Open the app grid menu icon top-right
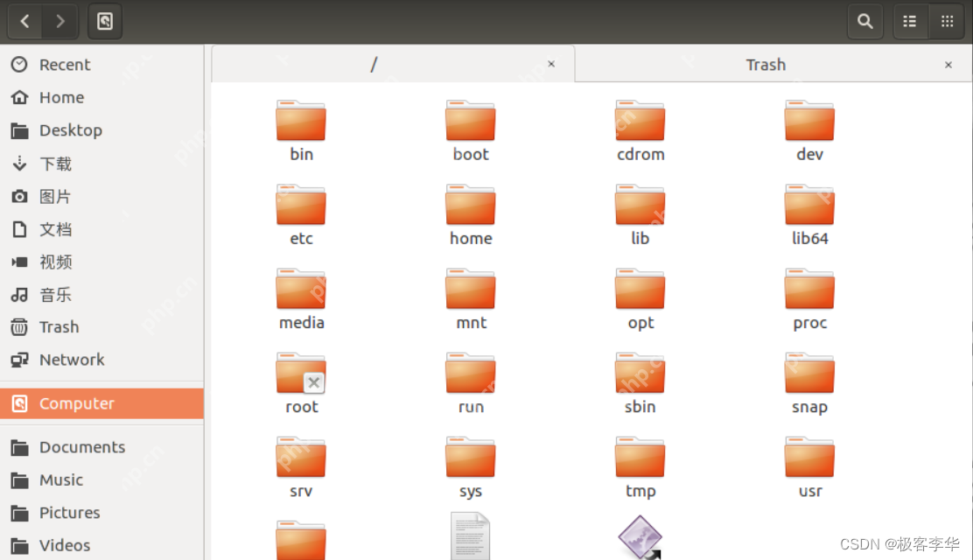Image resolution: width=973 pixels, height=560 pixels. tap(946, 21)
